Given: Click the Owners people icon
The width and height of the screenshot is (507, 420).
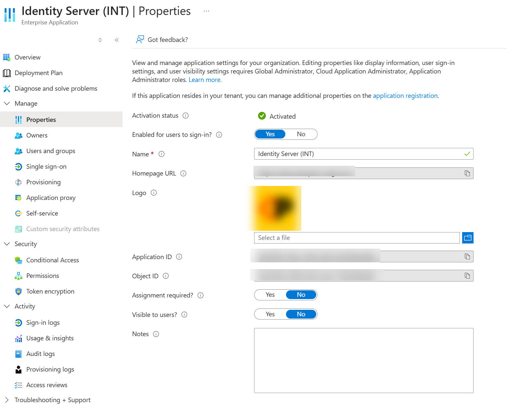Looking at the screenshot, I should pyautogui.click(x=19, y=136).
